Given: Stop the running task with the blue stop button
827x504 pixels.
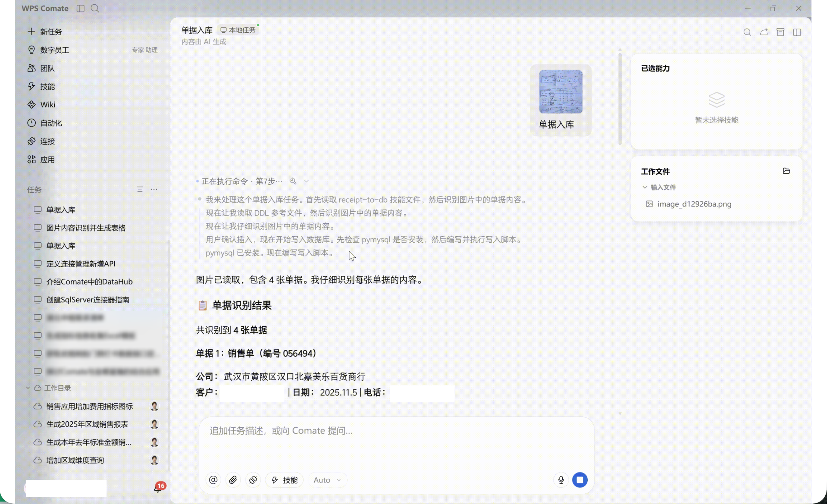Looking at the screenshot, I should tap(580, 480).
